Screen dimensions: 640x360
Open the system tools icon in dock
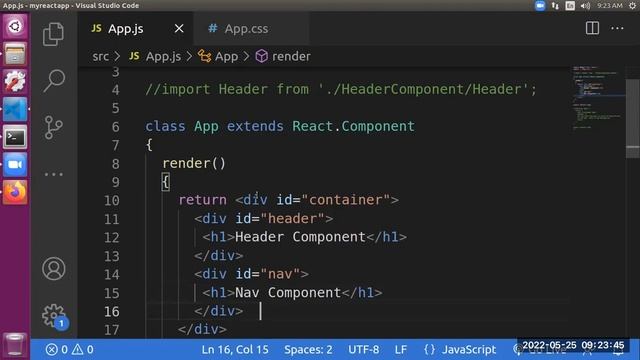[15, 81]
